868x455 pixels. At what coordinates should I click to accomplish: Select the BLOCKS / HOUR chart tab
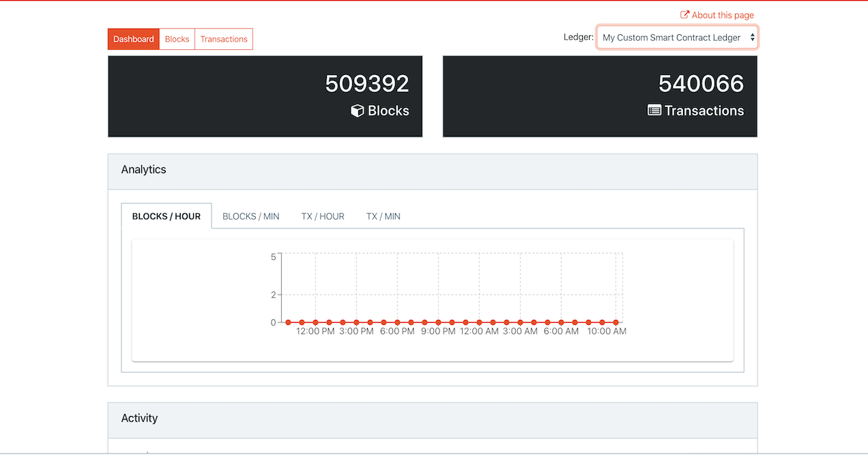click(x=167, y=216)
